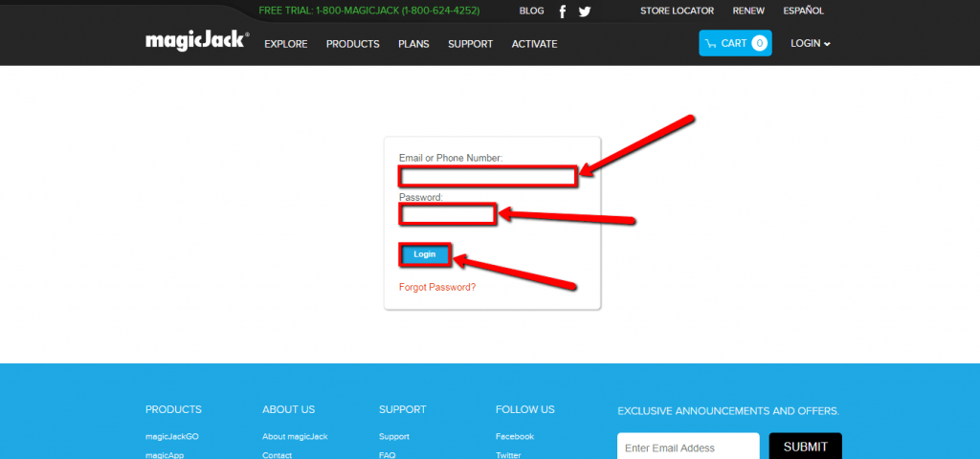The image size is (980, 459).
Task: Open the SUPPORT menu in navigation bar
Action: click(470, 44)
